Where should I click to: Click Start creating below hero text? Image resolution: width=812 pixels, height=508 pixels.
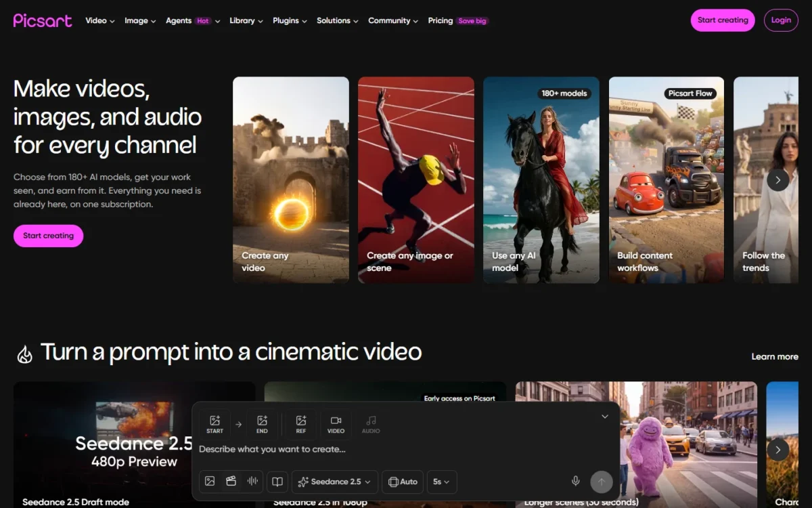tap(48, 236)
